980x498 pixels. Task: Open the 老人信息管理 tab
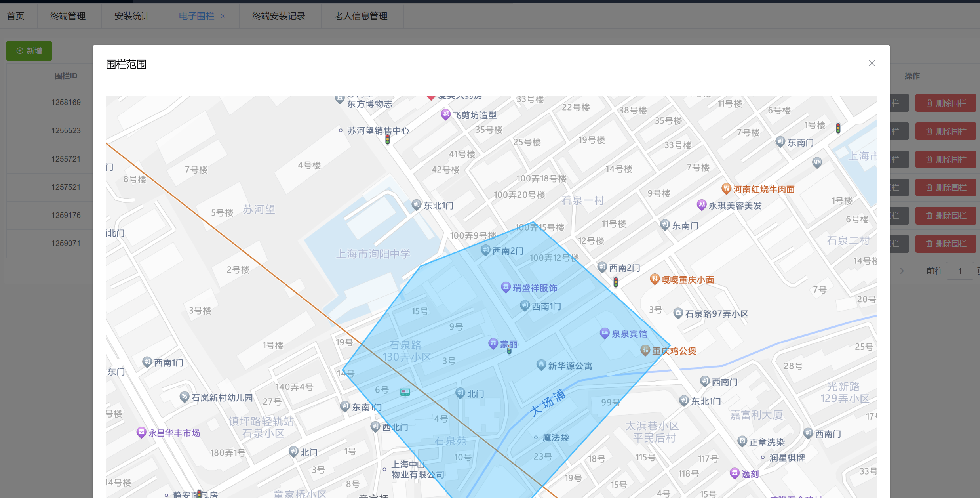361,16
